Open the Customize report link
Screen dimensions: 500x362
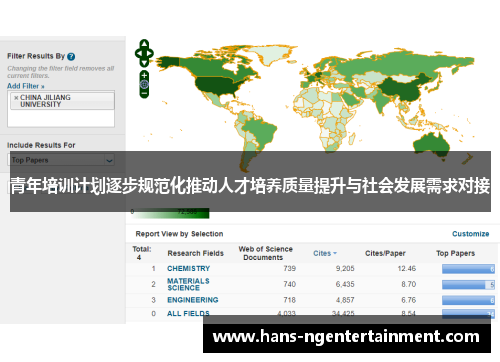(470, 234)
